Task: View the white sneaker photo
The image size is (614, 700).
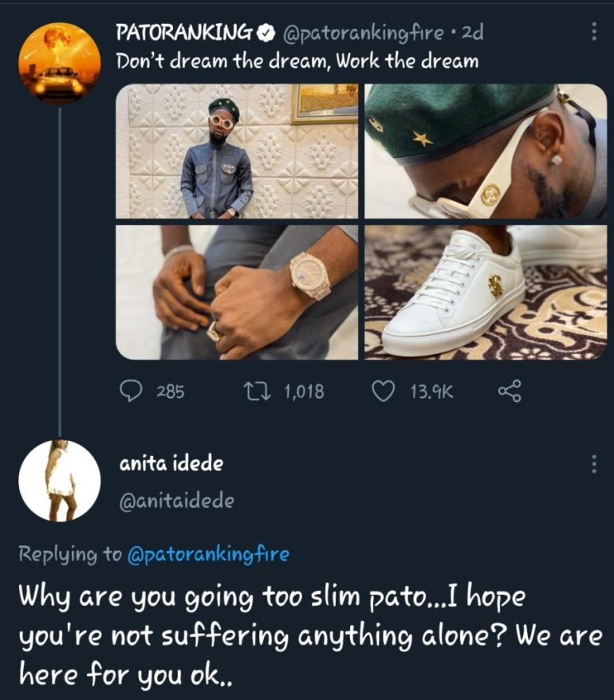Action: tap(486, 292)
